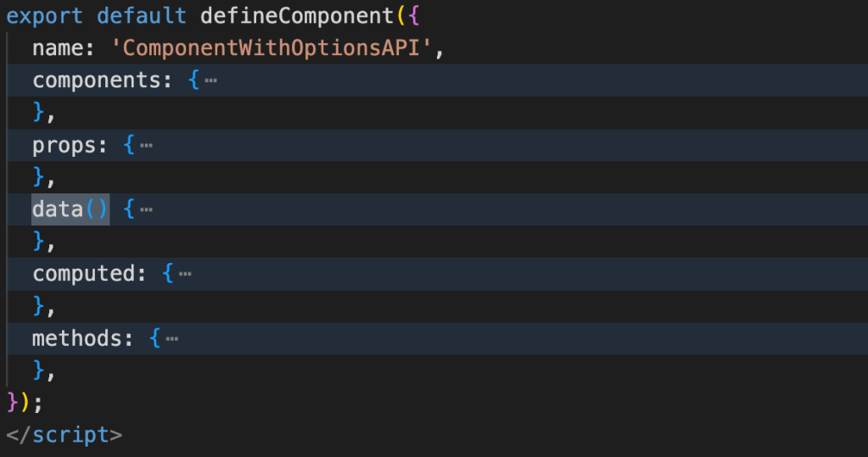Expand the folded components block ellipsis
The height and width of the screenshot is (457, 868).
[210, 81]
